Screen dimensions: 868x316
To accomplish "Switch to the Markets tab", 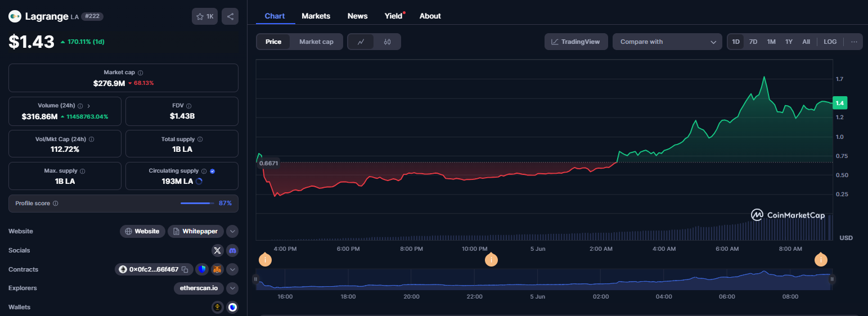I will (x=316, y=16).
